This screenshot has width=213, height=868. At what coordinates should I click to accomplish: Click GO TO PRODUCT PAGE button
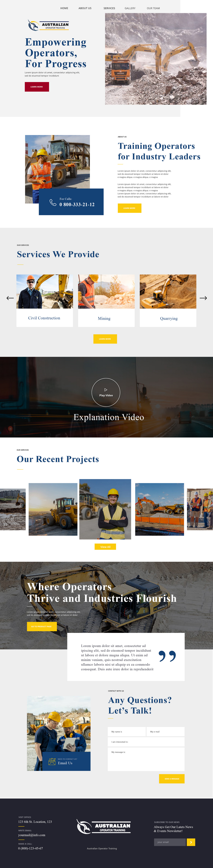coord(42,626)
